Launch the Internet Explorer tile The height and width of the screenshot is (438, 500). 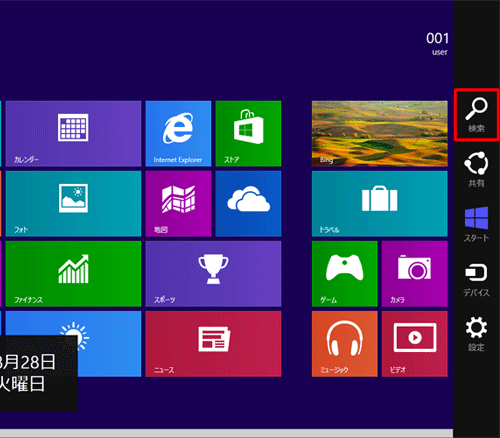pyautogui.click(x=178, y=133)
